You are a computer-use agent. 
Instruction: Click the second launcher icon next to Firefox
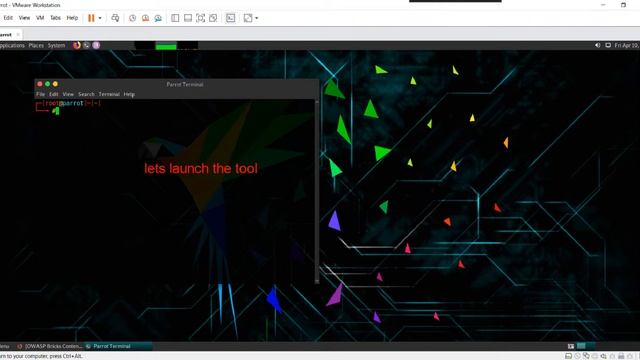(x=87, y=45)
